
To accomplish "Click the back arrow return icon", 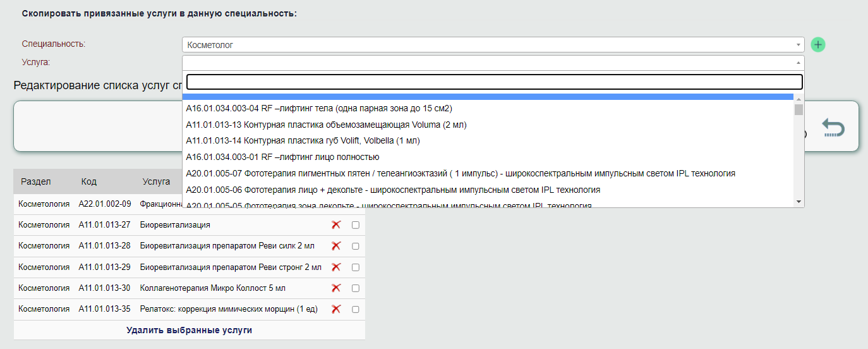I will tap(833, 128).
